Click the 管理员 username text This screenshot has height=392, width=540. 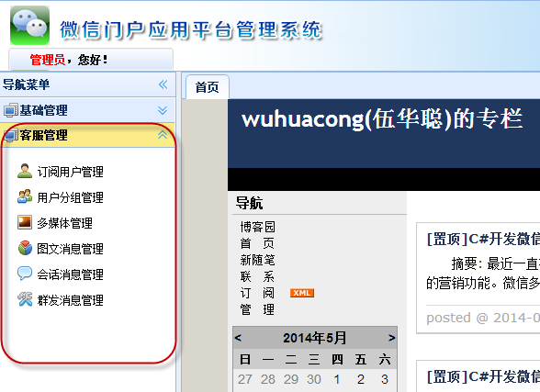click(48, 60)
